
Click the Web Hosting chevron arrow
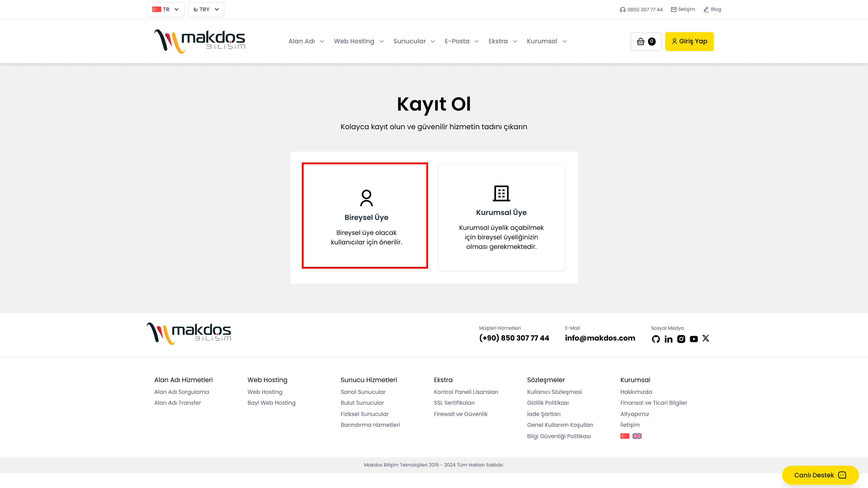(x=381, y=41)
